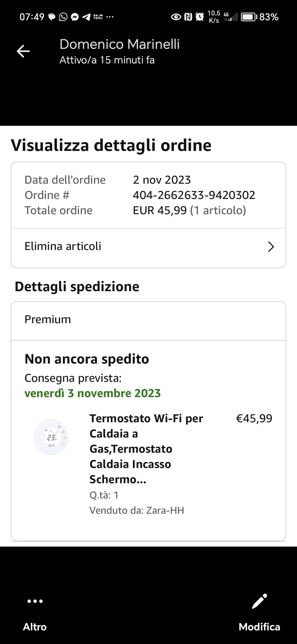Image resolution: width=297 pixels, height=644 pixels.
Task: Tap the Temu notification icon
Action: pyautogui.click(x=98, y=17)
